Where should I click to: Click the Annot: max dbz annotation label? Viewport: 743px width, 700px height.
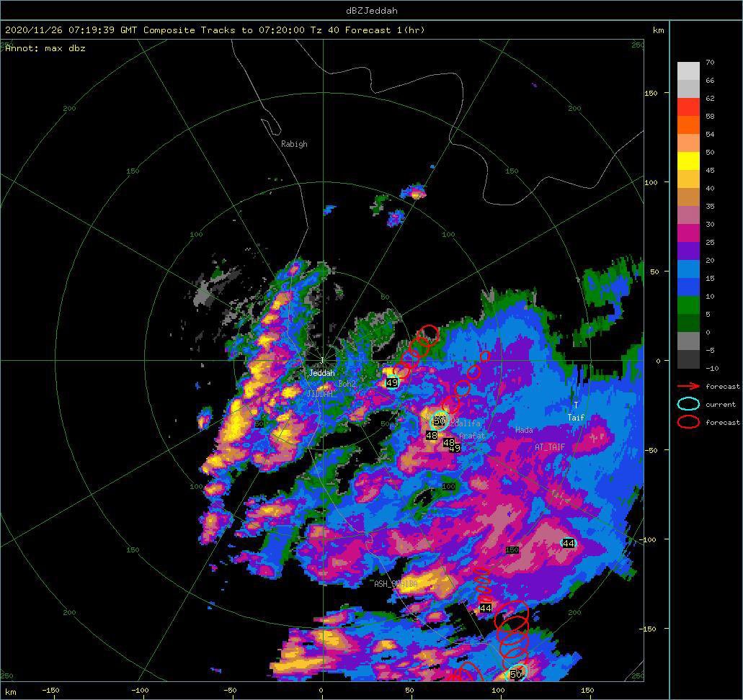[x=45, y=48]
